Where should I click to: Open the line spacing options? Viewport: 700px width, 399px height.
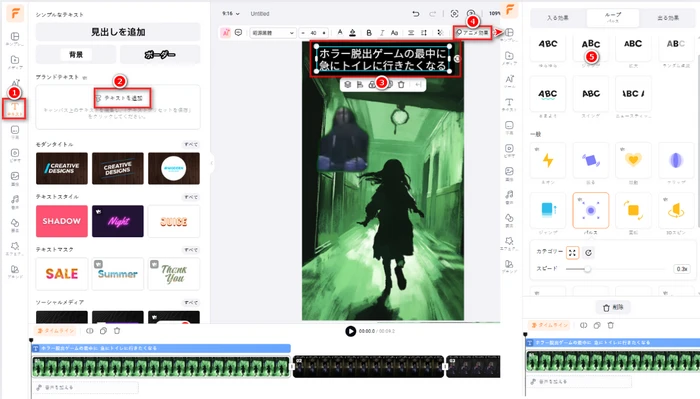click(424, 33)
